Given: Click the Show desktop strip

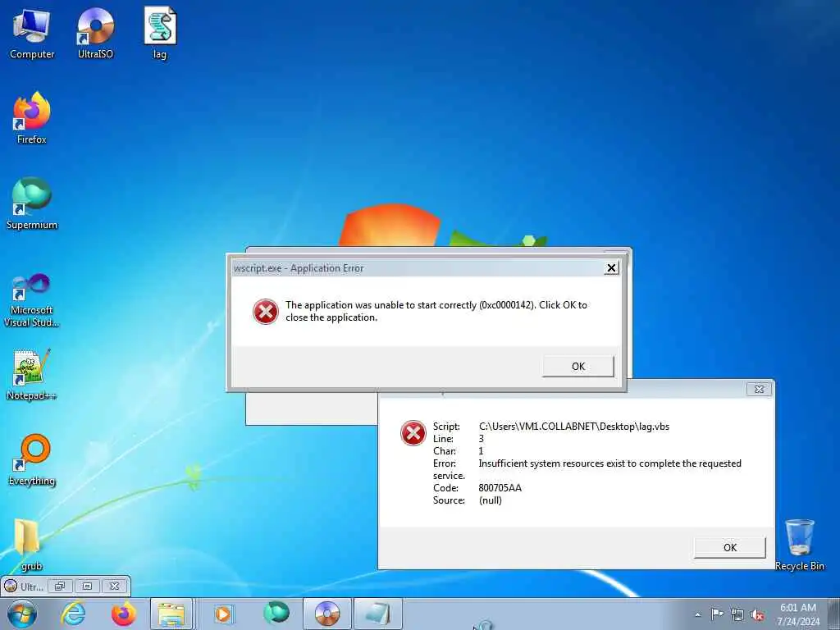Looking at the screenshot, I should [833, 614].
